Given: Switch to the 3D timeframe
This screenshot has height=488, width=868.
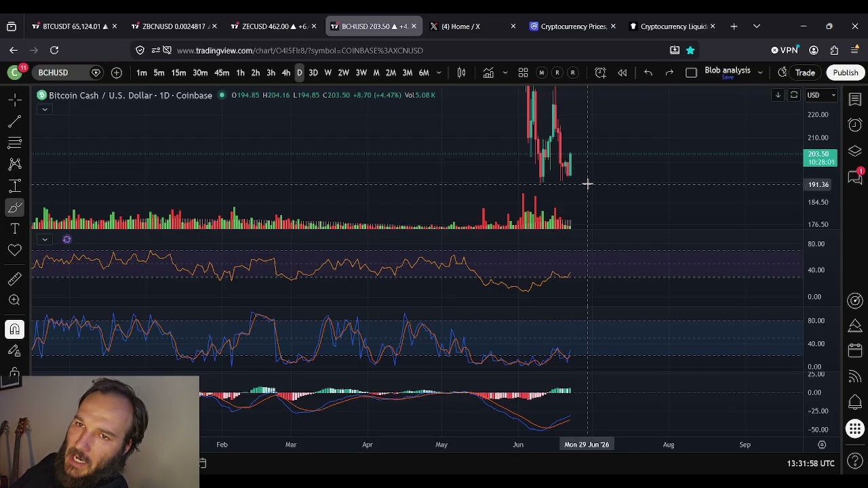Looking at the screenshot, I should 313,73.
